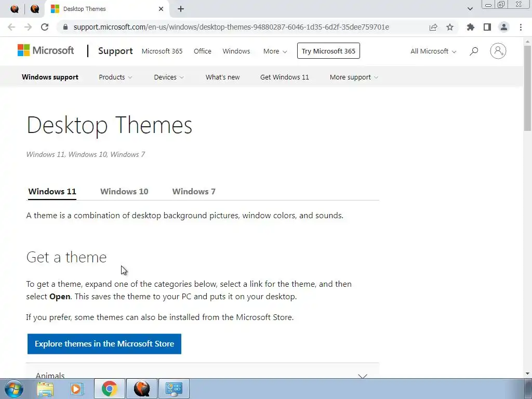Open the Office link

[x=203, y=51]
